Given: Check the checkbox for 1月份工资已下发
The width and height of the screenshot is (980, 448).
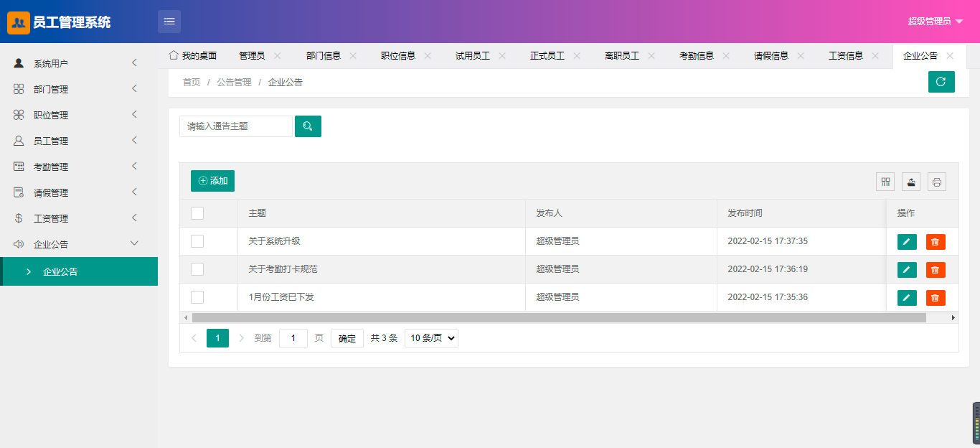Looking at the screenshot, I should pos(197,297).
